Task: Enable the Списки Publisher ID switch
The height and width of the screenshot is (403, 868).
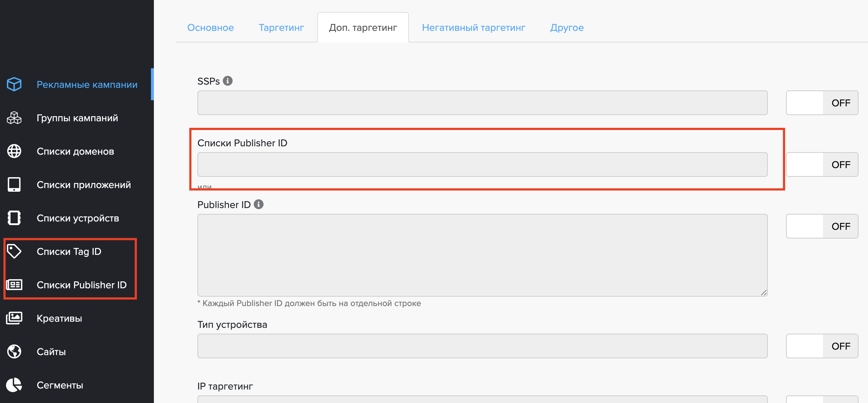Action: pos(822,164)
